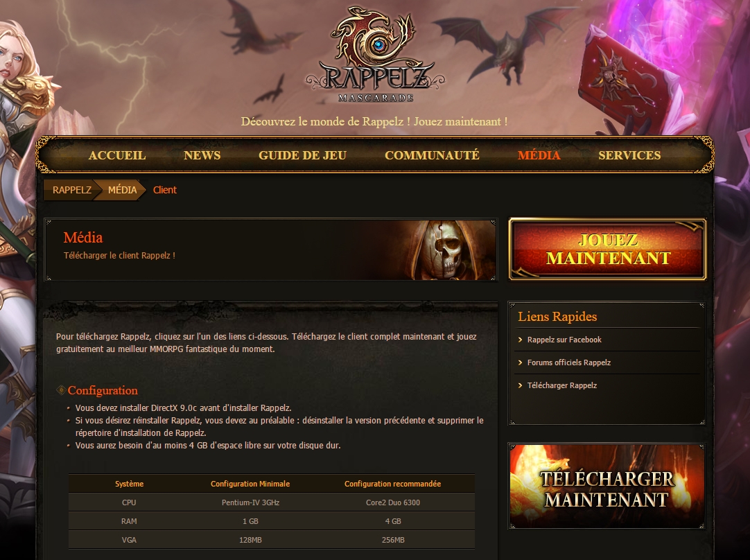
Task: Open the SERVICES menu
Action: click(x=629, y=155)
